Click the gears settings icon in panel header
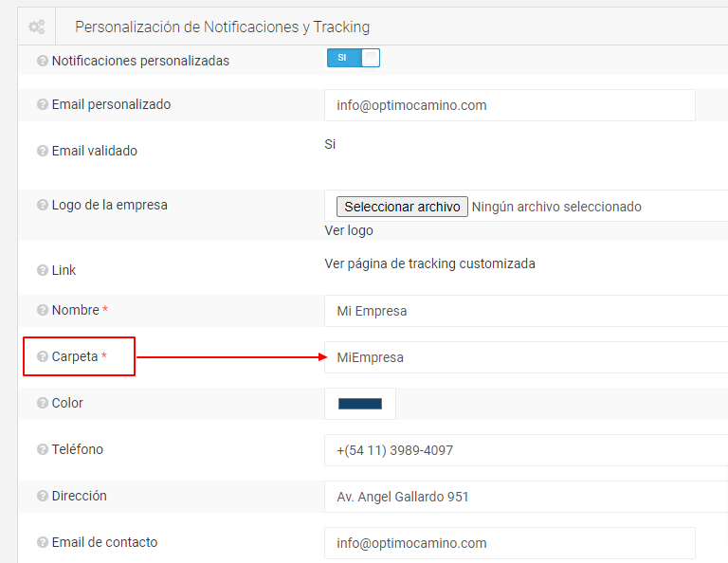728x563 pixels. (x=37, y=27)
